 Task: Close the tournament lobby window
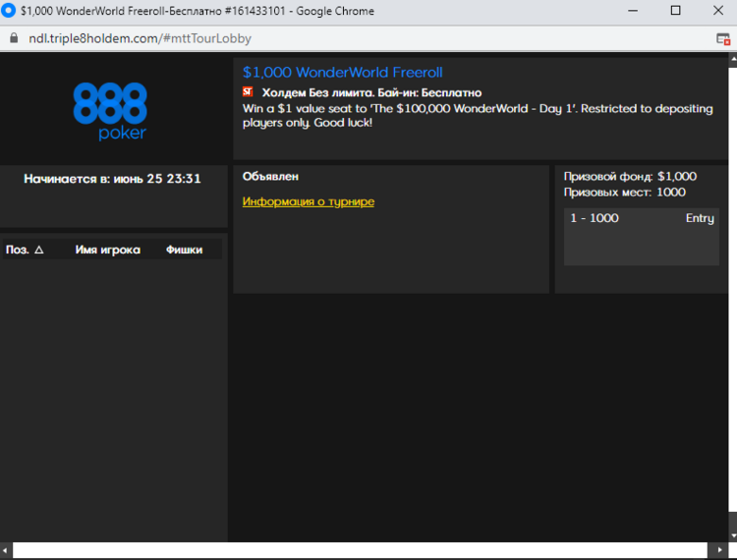pos(718,11)
